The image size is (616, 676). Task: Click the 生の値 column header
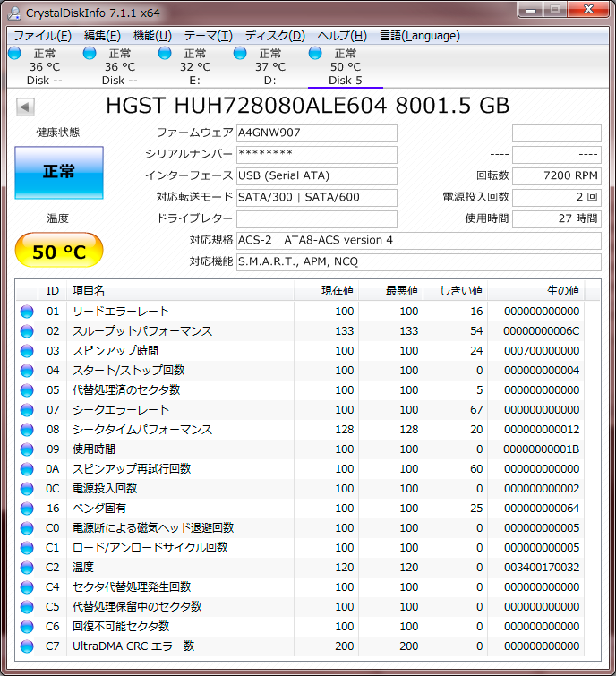tap(562, 291)
